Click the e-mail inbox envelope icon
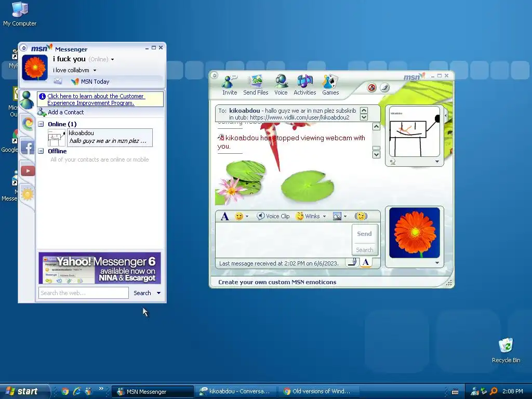Screen dimensions: 532x399 pos(58,81)
